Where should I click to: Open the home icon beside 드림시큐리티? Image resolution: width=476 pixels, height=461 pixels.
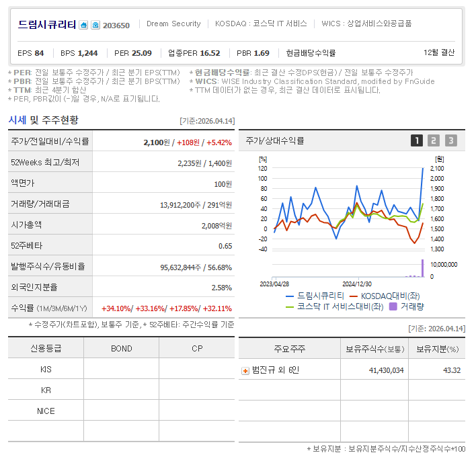(x=83, y=25)
